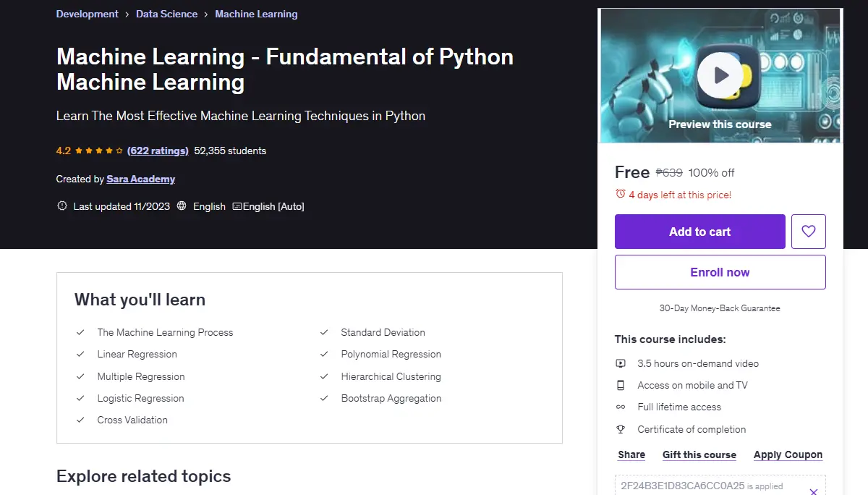The image size is (868, 495).
Task: Click checkmark beside Polynomial Regression
Action: click(325, 354)
